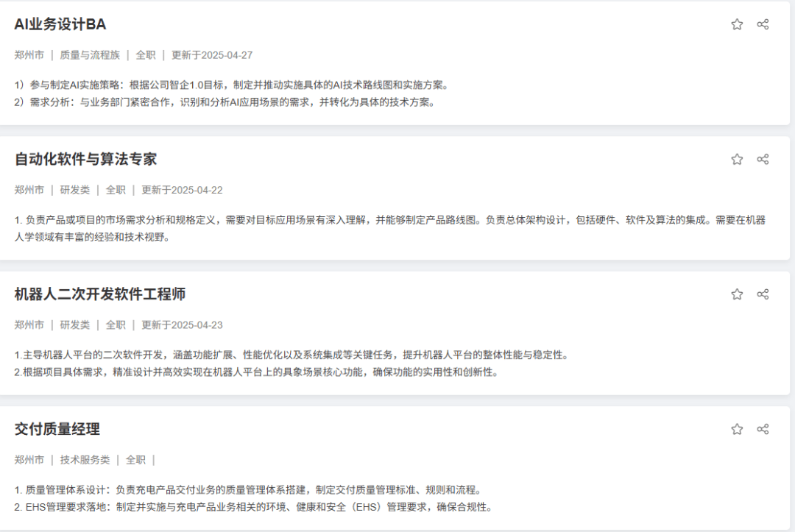
Task: Star the 机器人二次开发软件工程师 job
Action: pos(737,294)
